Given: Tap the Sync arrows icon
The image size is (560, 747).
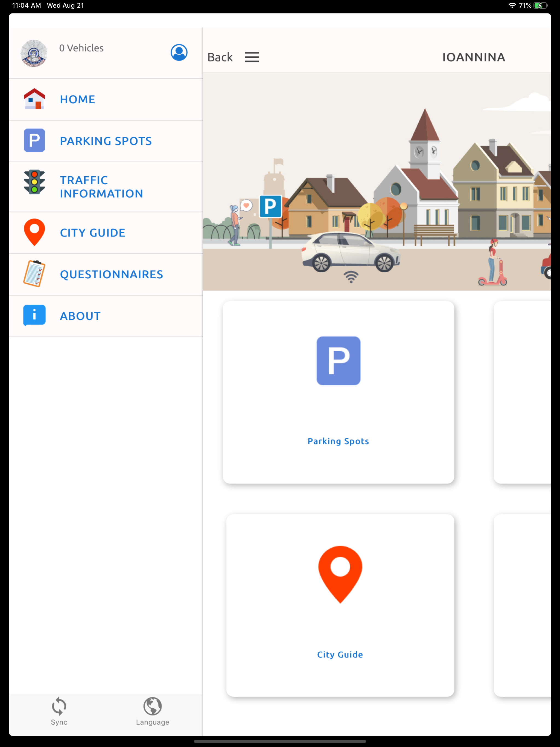Looking at the screenshot, I should pyautogui.click(x=59, y=706).
